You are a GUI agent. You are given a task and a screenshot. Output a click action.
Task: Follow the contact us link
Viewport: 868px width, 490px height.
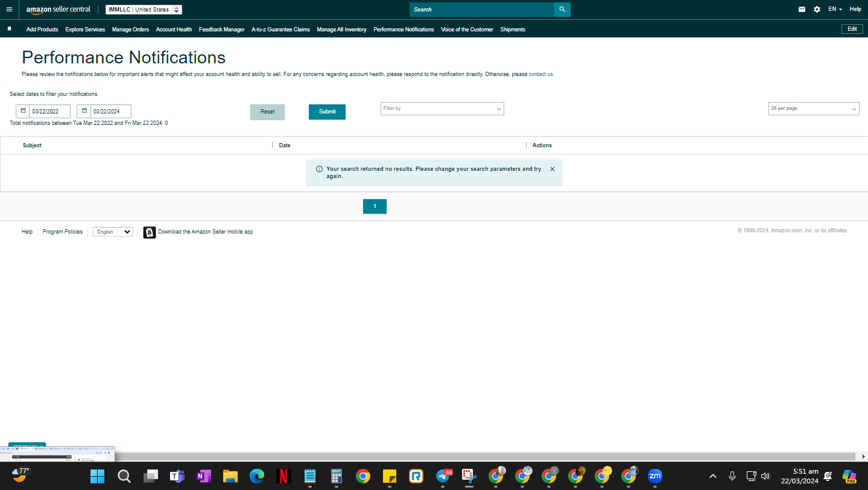[x=540, y=74]
